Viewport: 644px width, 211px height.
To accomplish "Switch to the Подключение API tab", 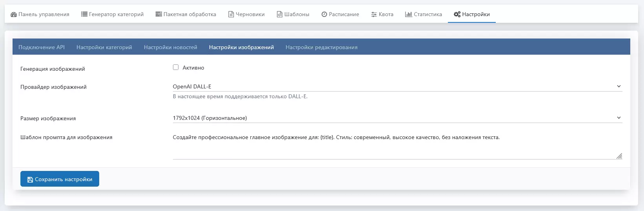I will pyautogui.click(x=42, y=47).
